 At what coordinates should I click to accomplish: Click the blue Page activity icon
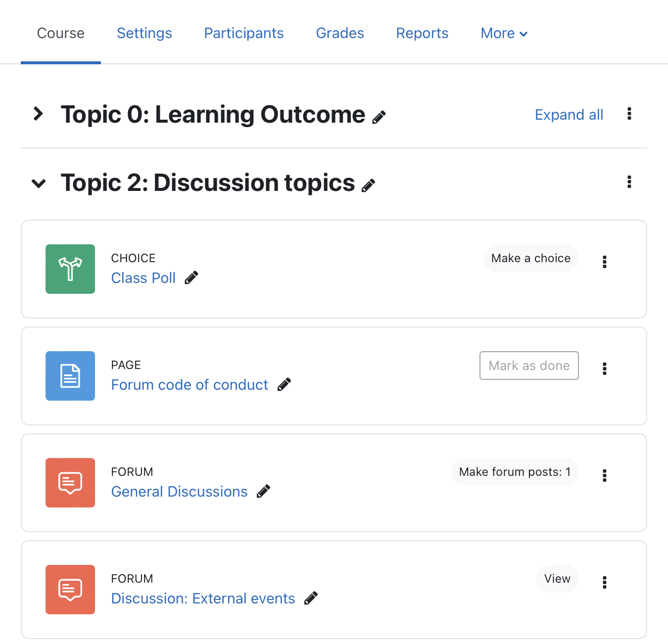(x=70, y=376)
